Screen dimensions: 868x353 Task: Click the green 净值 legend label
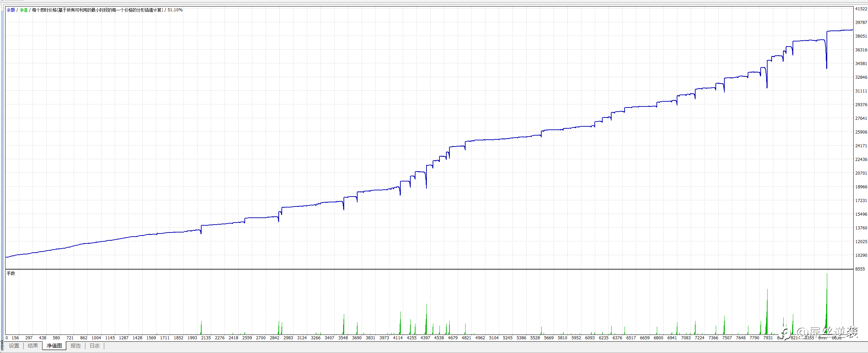(23, 10)
